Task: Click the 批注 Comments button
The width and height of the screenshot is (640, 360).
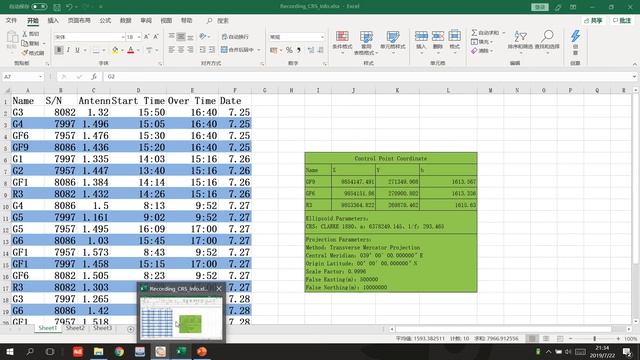Action: (x=622, y=20)
